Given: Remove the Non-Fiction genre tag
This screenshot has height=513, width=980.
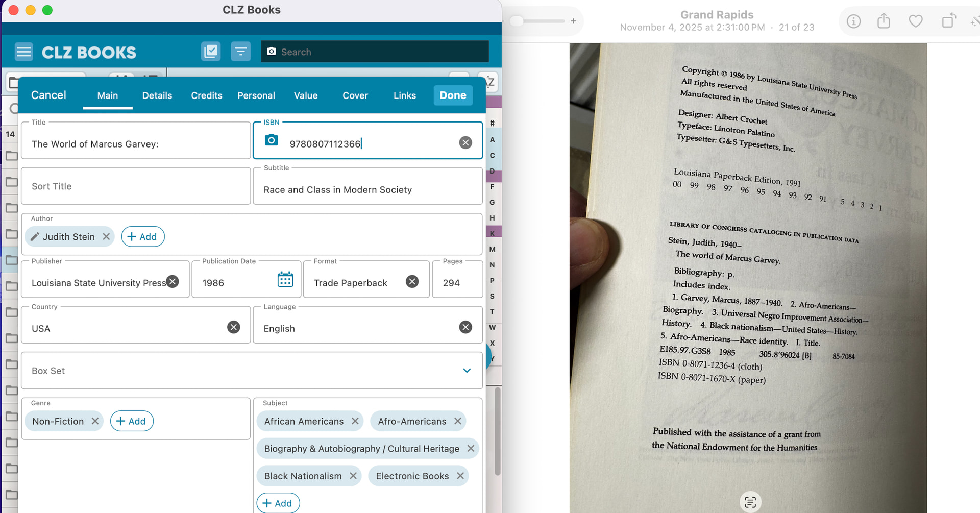Looking at the screenshot, I should pyautogui.click(x=95, y=421).
